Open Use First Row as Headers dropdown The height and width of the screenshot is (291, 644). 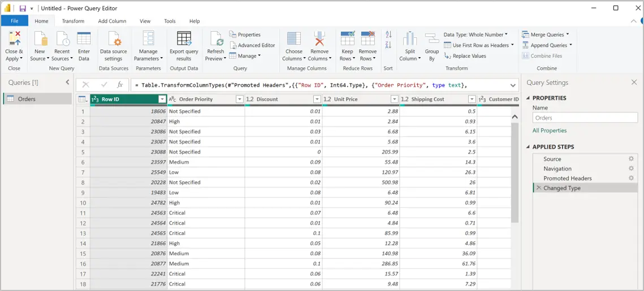click(x=479, y=45)
